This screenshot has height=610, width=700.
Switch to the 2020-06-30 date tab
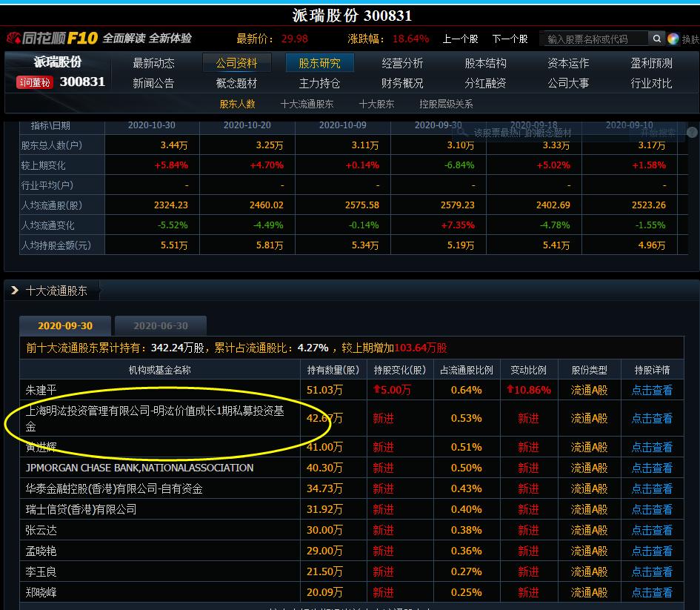[161, 325]
